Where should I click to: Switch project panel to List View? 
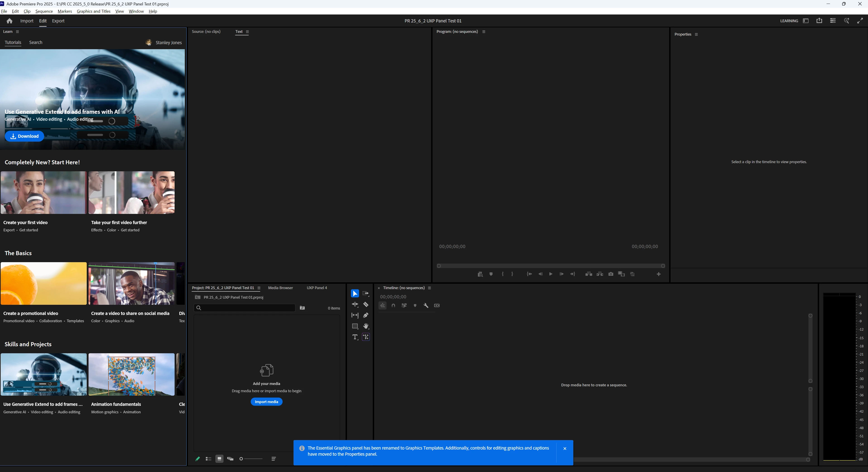click(x=208, y=459)
